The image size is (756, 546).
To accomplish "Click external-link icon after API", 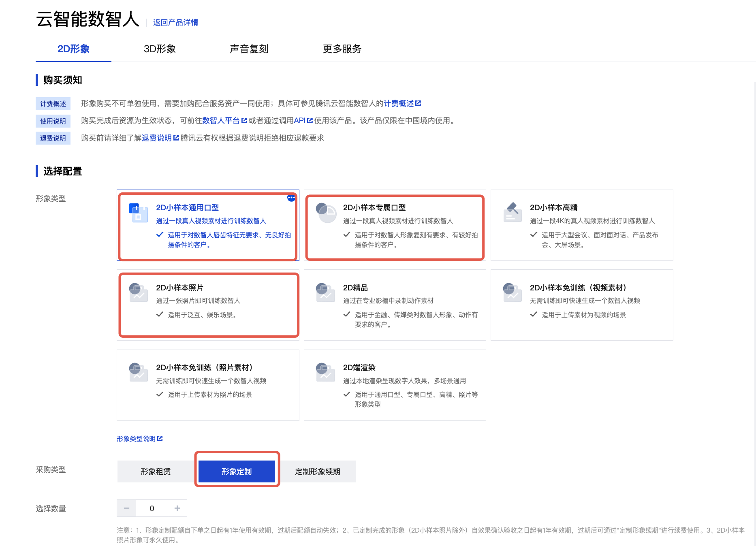I will (x=310, y=120).
